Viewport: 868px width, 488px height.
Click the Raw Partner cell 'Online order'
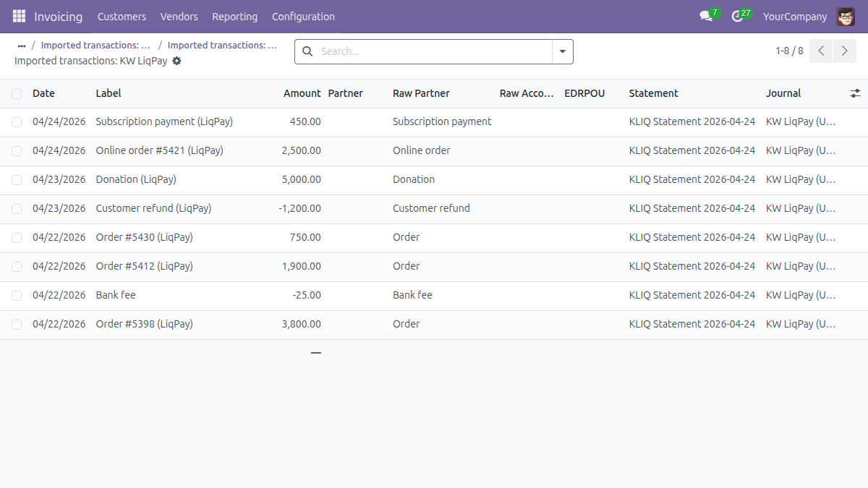[422, 151]
